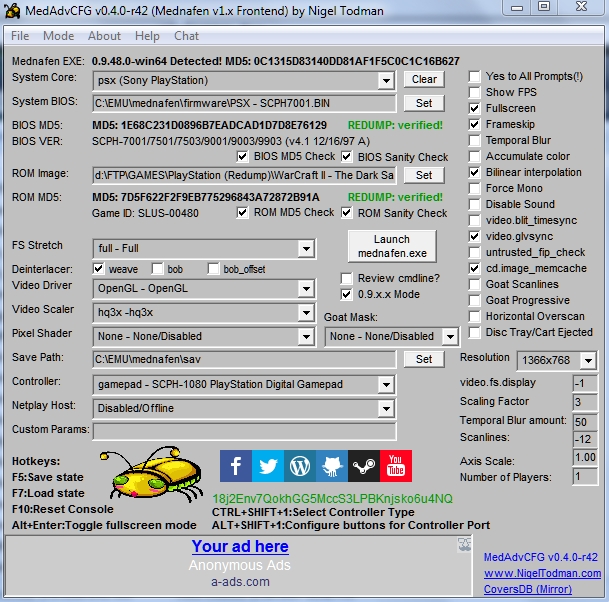Expand the Resolution 1366x768 dropdown
Screen dimensions: 609x602
[x=588, y=361]
